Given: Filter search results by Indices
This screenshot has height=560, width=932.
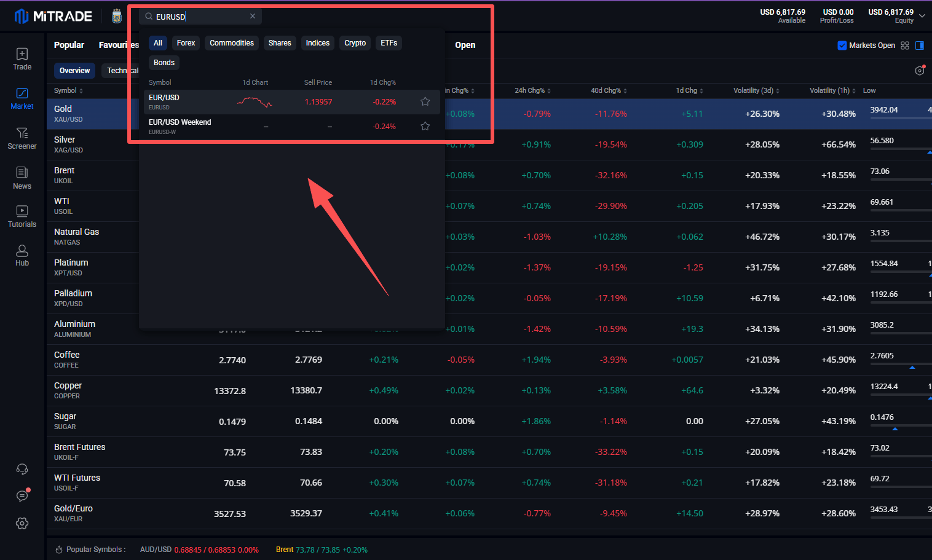Looking at the screenshot, I should coord(318,43).
